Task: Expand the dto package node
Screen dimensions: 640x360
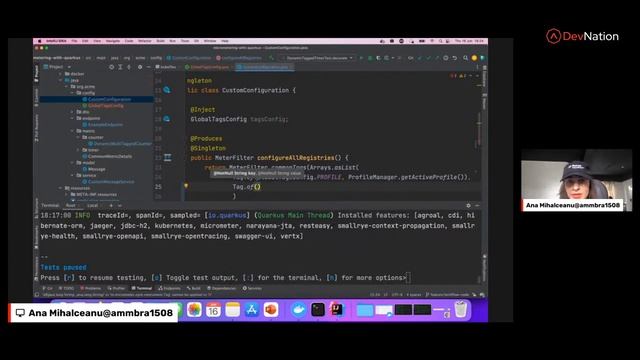Action: pyautogui.click(x=72, y=112)
